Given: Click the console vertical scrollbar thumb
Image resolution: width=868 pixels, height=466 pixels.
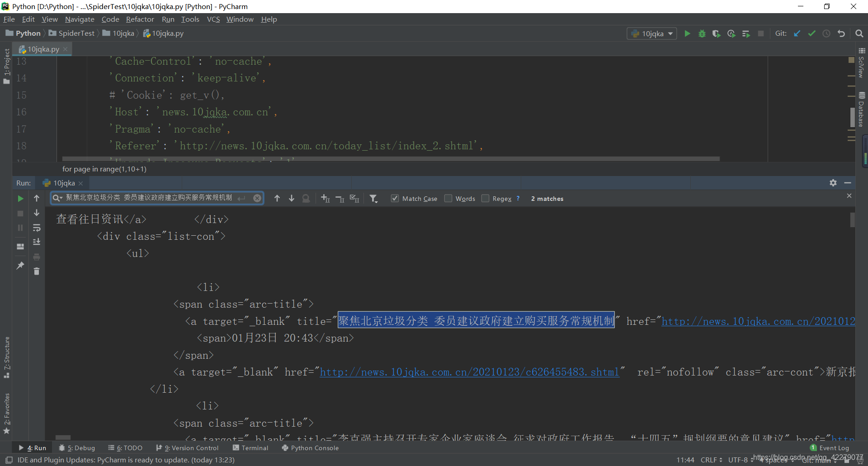Looking at the screenshot, I should [x=852, y=220].
